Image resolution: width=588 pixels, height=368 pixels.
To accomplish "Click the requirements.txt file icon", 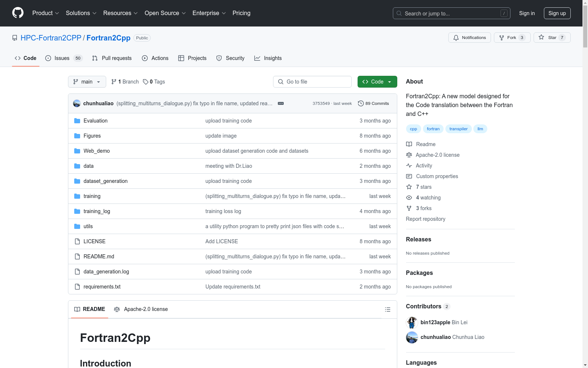I will pyautogui.click(x=77, y=287).
